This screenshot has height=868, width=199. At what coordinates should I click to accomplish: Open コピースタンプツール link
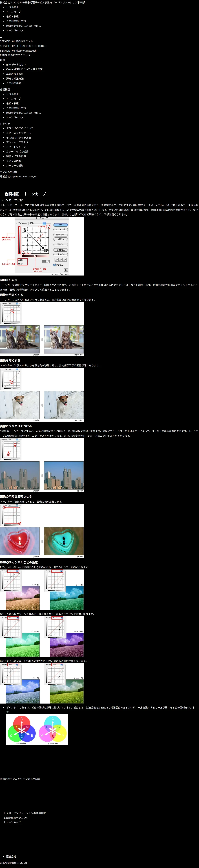pos(18,133)
